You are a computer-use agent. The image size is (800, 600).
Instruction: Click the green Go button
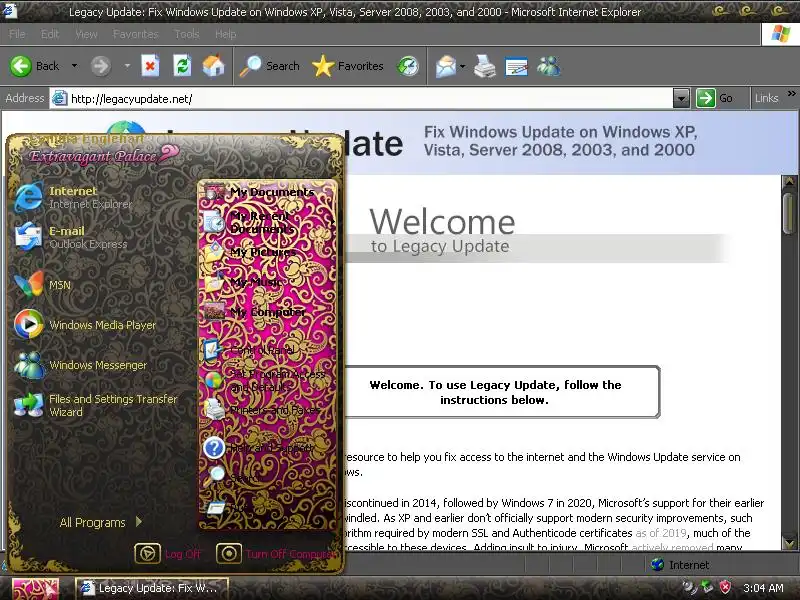coord(715,98)
